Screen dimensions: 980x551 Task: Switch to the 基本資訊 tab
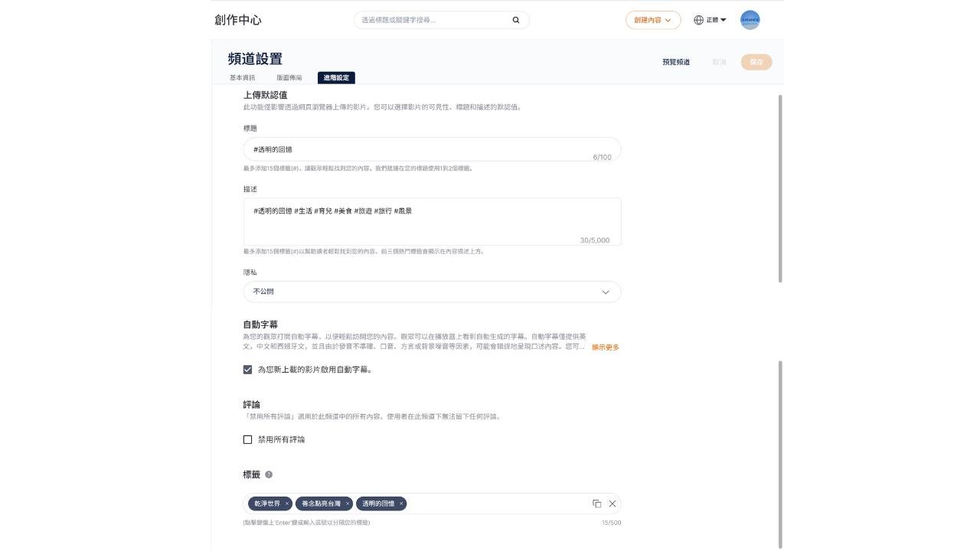(x=242, y=78)
